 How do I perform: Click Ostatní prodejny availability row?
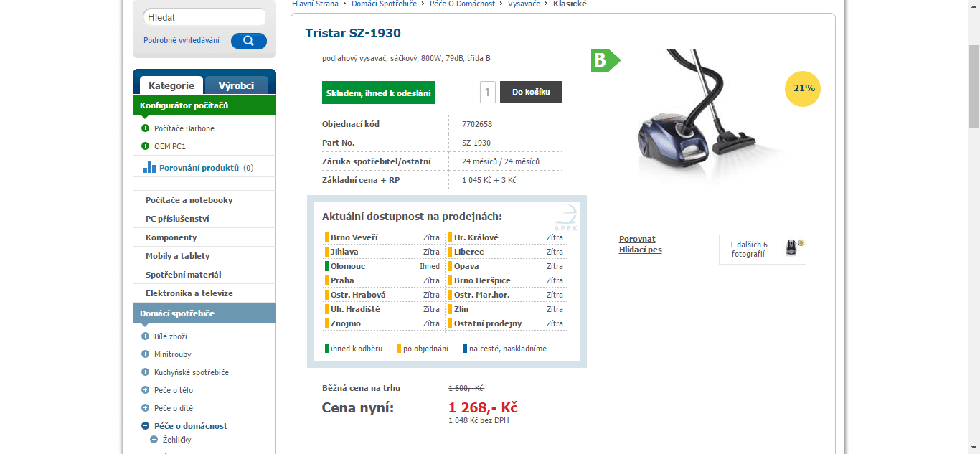507,323
